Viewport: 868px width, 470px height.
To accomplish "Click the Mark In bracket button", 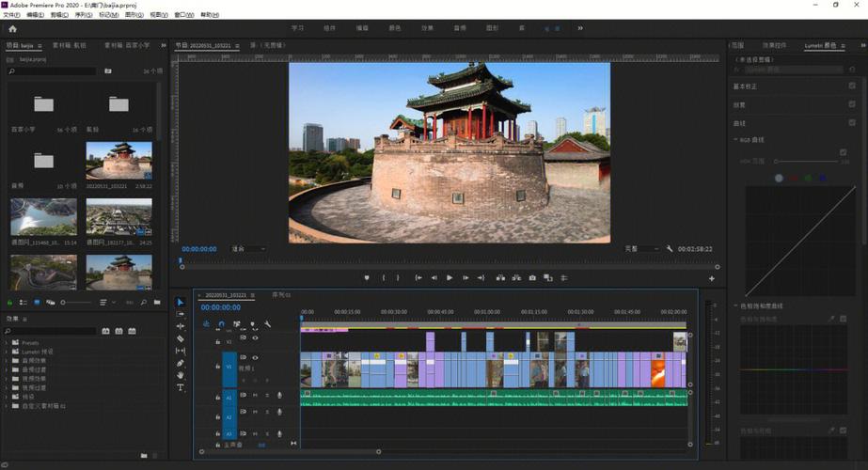I will tap(383, 278).
